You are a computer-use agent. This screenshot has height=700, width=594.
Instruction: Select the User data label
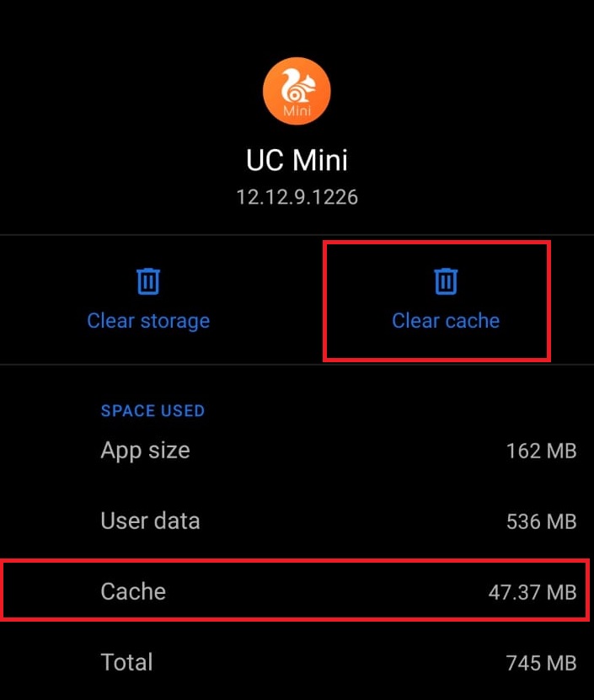click(150, 521)
